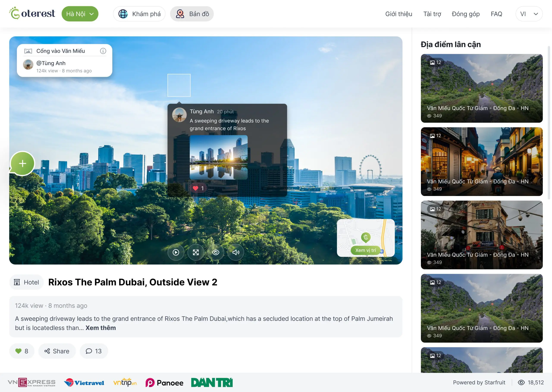This screenshot has height=392, width=552.
Task: Like the comment using the red heart
Action: tap(196, 188)
